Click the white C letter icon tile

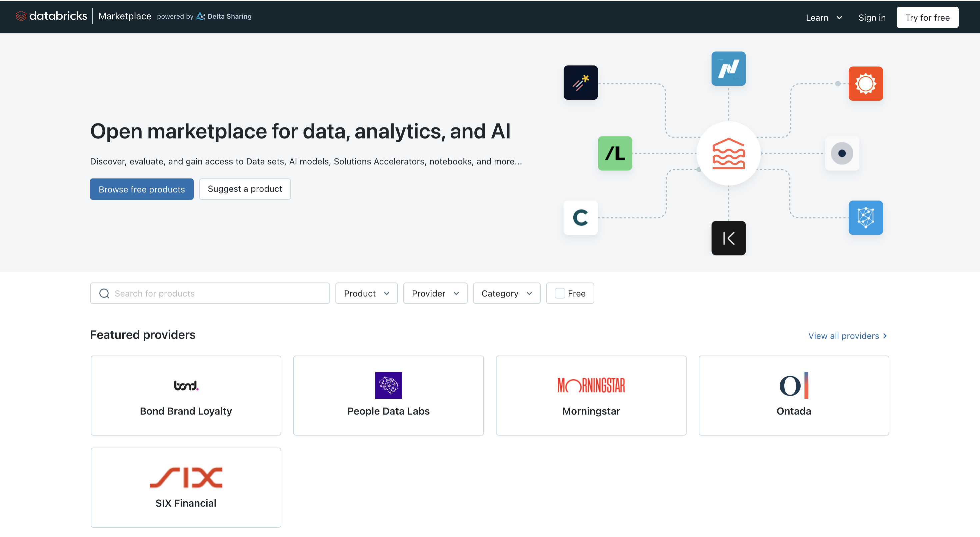pos(580,218)
